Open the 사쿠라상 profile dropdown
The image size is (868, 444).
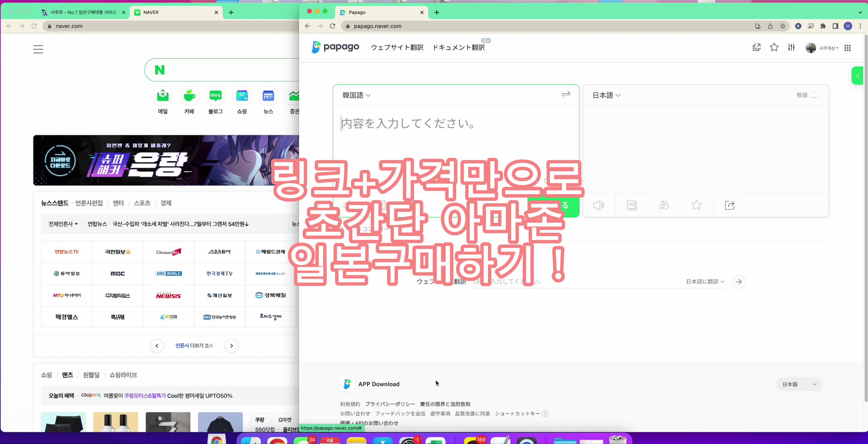pyautogui.click(x=821, y=48)
